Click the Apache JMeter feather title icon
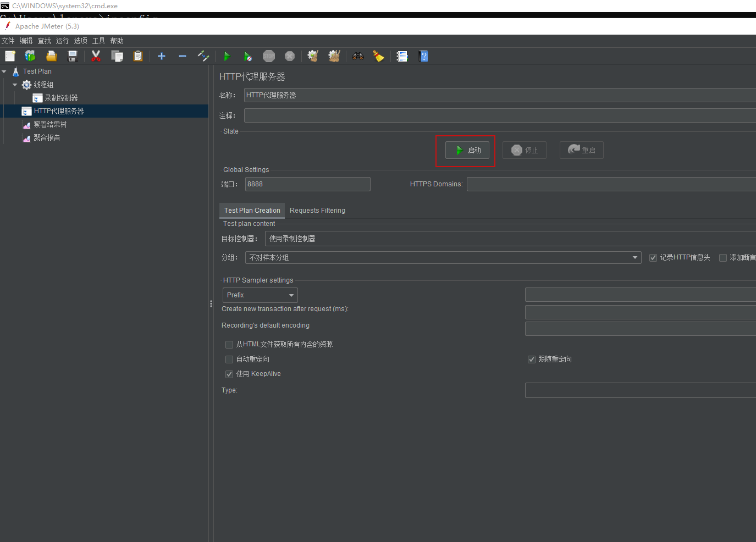 point(8,26)
